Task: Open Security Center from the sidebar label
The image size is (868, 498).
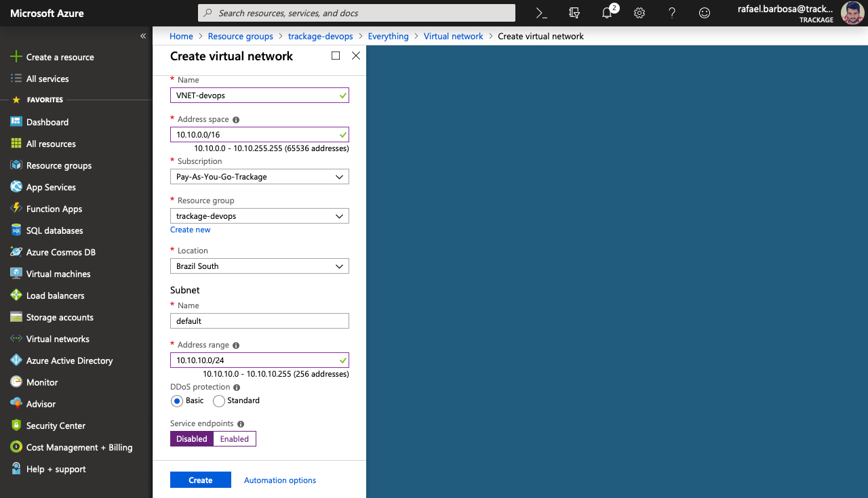Action: point(56,426)
